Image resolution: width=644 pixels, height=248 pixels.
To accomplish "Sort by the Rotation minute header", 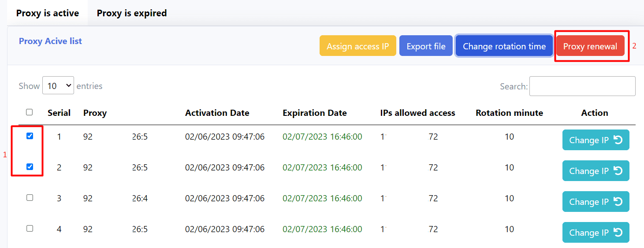I will [509, 113].
